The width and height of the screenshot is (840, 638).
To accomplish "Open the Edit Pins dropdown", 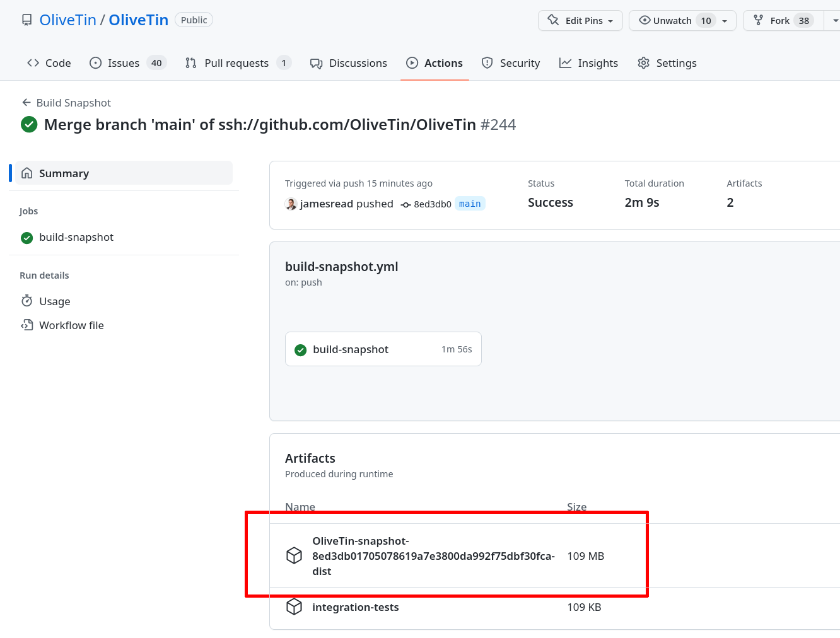I will coord(580,20).
